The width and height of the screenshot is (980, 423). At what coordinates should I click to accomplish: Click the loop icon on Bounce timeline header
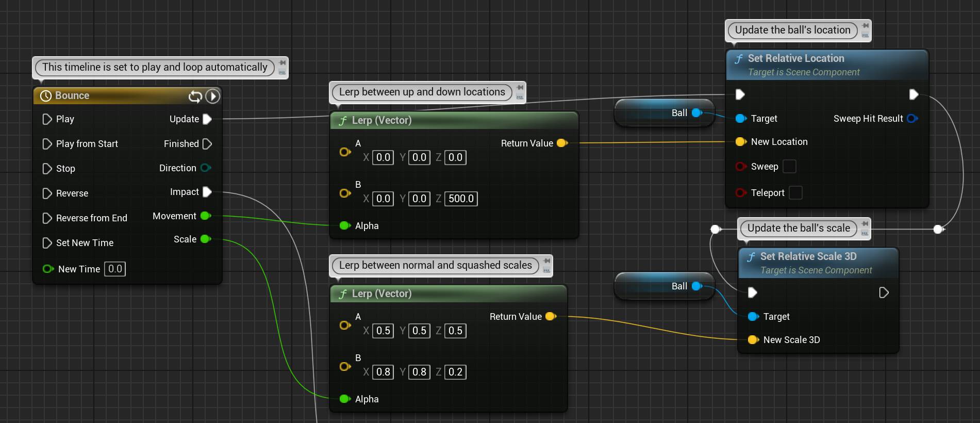click(195, 96)
